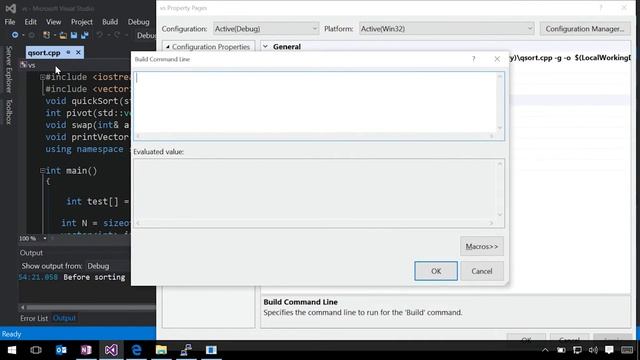640x360 pixels.
Task: Cancel the Build Command Line dialog
Action: tap(482, 271)
